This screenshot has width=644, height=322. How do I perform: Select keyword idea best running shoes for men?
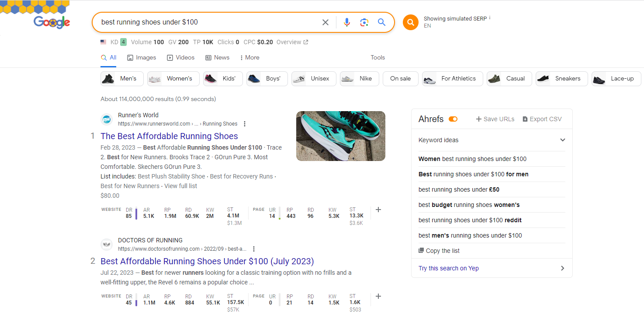473,174
